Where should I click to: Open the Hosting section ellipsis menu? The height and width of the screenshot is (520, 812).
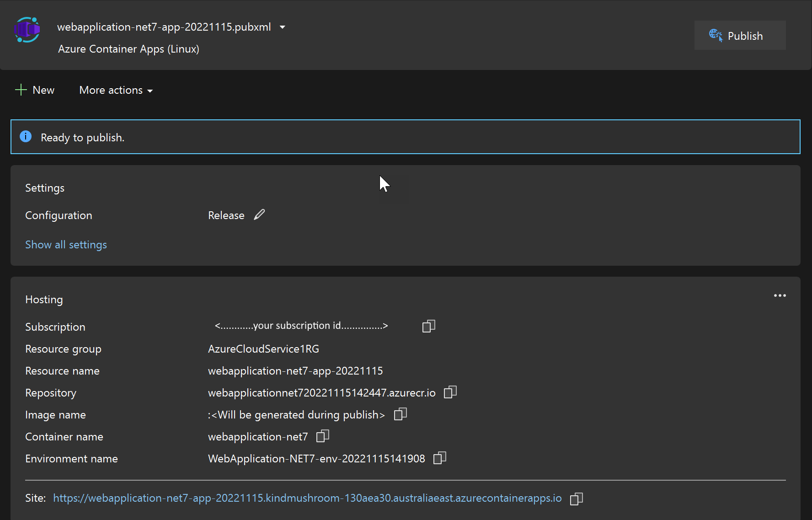click(780, 295)
